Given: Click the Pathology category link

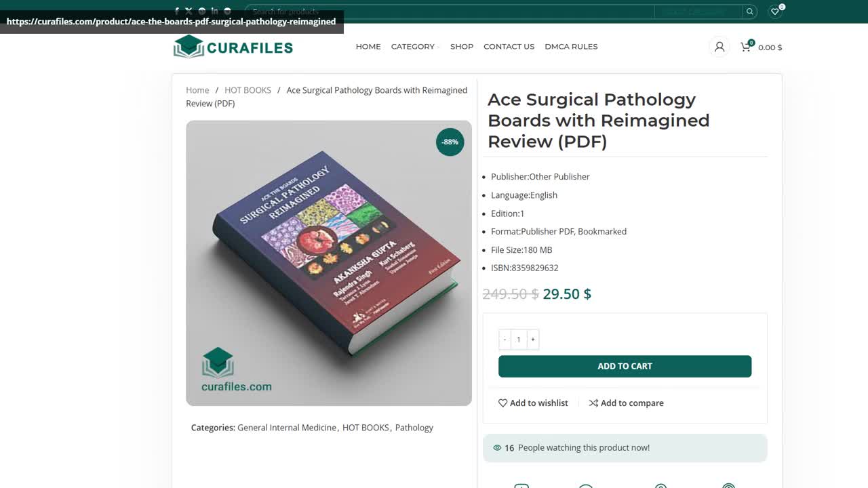Looking at the screenshot, I should click(x=414, y=427).
